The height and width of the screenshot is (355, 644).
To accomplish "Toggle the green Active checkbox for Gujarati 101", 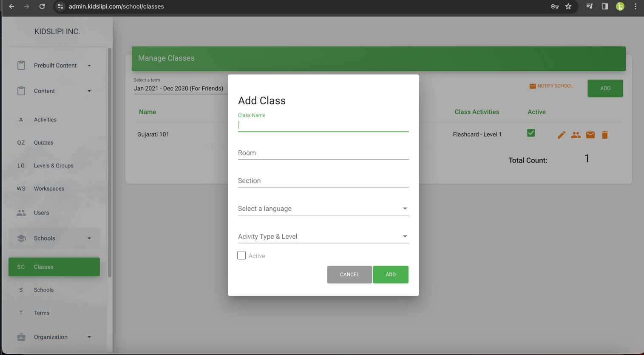I will click(531, 133).
